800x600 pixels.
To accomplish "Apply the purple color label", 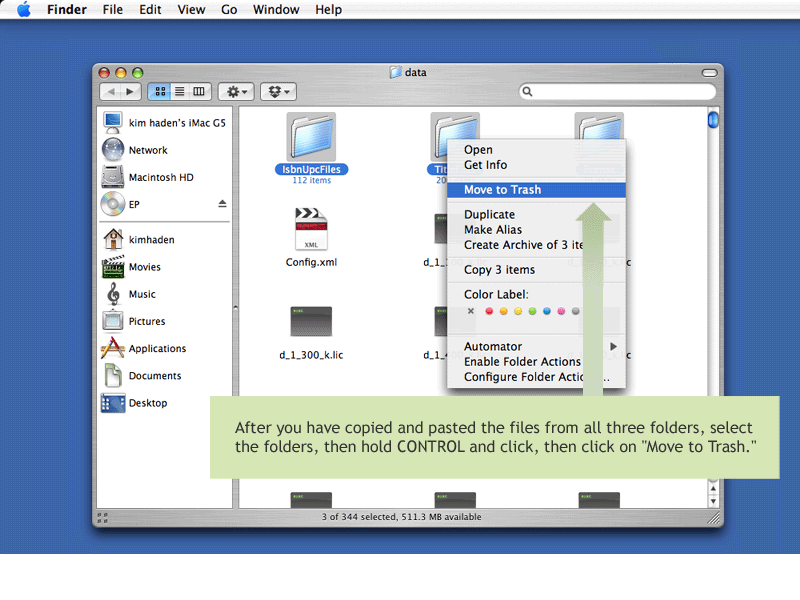I will (561, 311).
